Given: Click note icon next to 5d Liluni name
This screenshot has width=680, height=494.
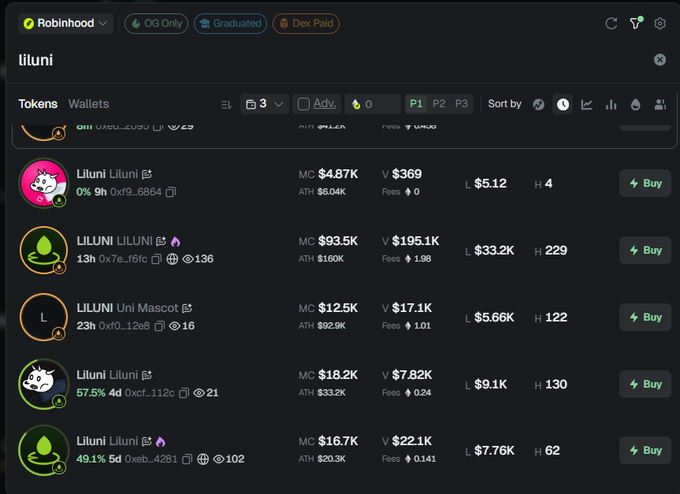Looking at the screenshot, I should (147, 442).
